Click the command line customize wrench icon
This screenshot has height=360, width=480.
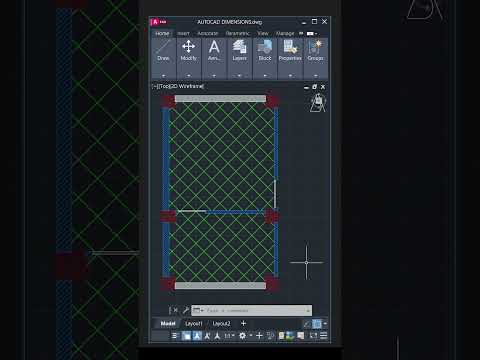pyautogui.click(x=185, y=310)
